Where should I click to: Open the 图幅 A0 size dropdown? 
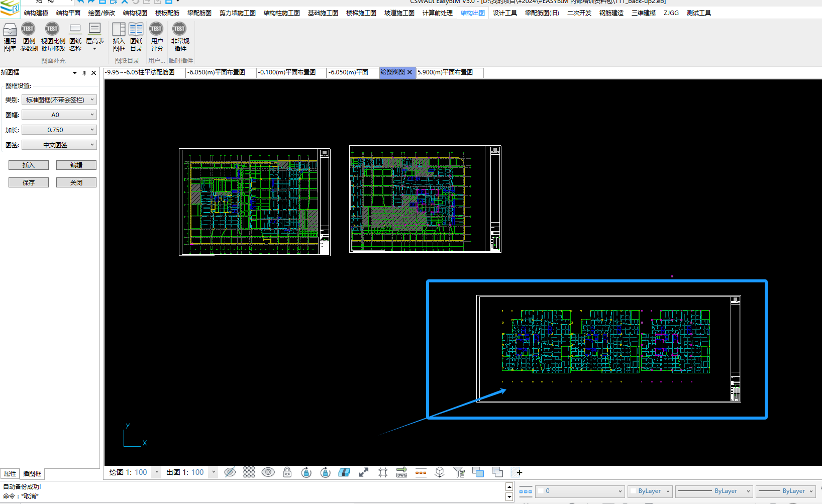pyautogui.click(x=59, y=115)
